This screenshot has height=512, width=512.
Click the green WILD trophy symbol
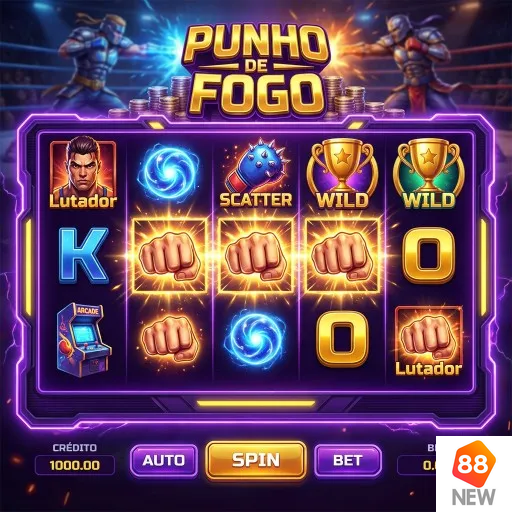(x=429, y=173)
